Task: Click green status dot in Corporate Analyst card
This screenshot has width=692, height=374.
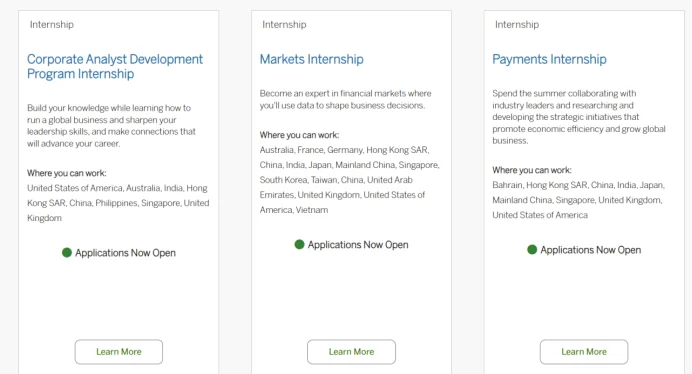Action: [67, 253]
